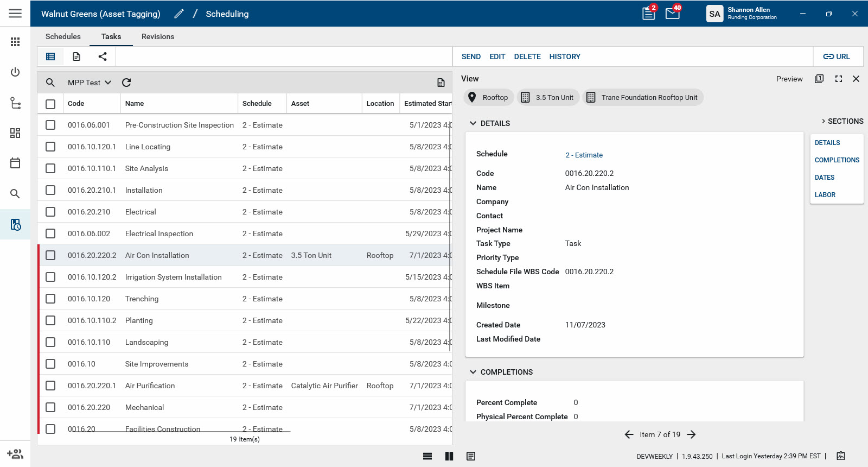Image resolution: width=868 pixels, height=467 pixels.
Task: Expand the view panel to fullscreen
Action: pyautogui.click(x=839, y=79)
